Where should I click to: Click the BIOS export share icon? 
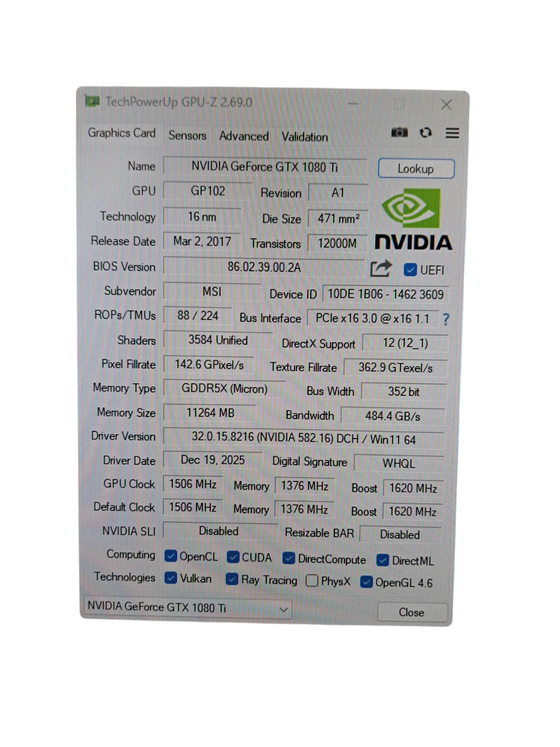[x=381, y=268]
